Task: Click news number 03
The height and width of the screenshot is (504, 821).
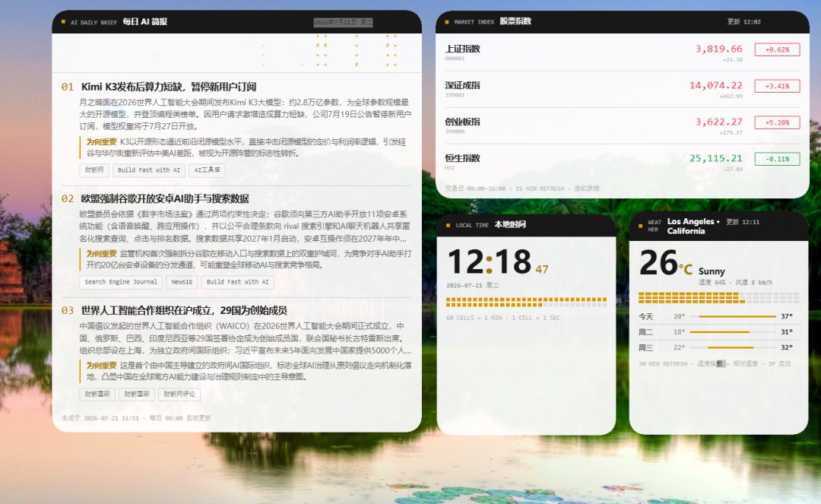Action: pos(68,310)
